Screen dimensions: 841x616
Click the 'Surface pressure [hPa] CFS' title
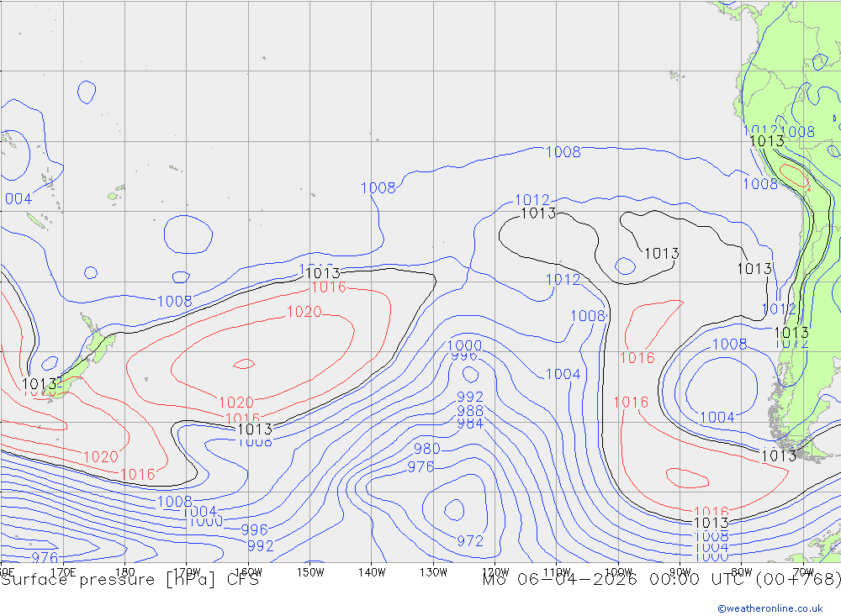(130, 580)
